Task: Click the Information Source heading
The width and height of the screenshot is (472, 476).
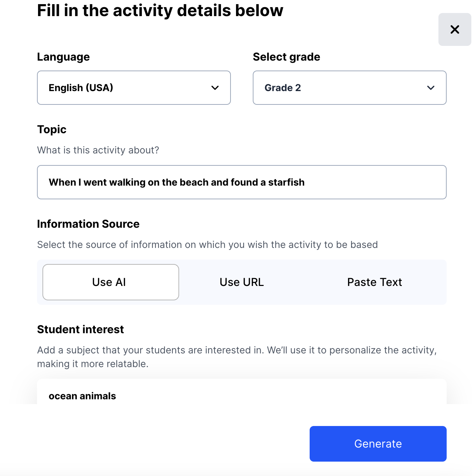Action: click(x=88, y=224)
